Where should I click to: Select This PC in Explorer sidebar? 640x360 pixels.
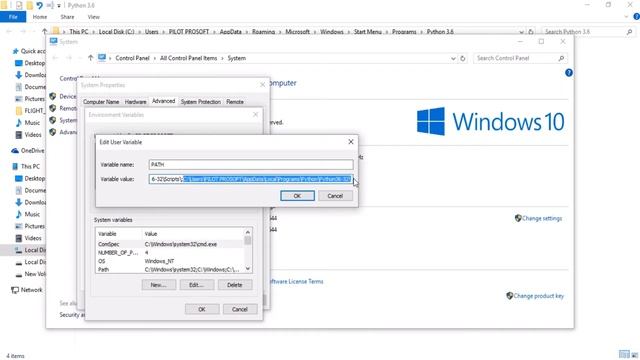[x=26, y=167]
